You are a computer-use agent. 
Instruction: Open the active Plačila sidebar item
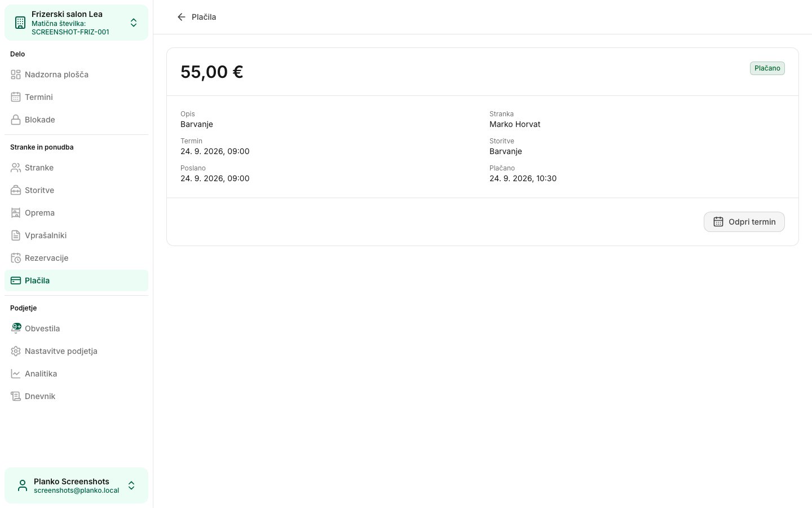pyautogui.click(x=76, y=281)
